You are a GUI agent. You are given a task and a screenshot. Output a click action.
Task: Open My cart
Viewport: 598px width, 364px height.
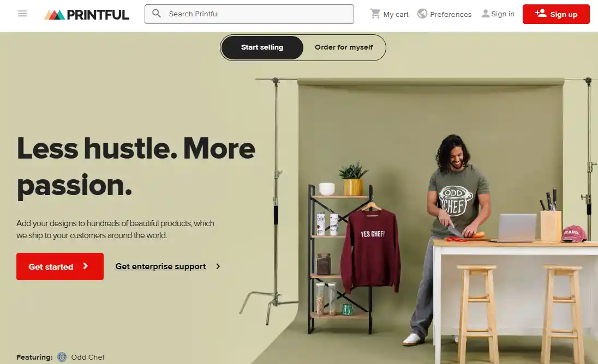click(x=390, y=14)
